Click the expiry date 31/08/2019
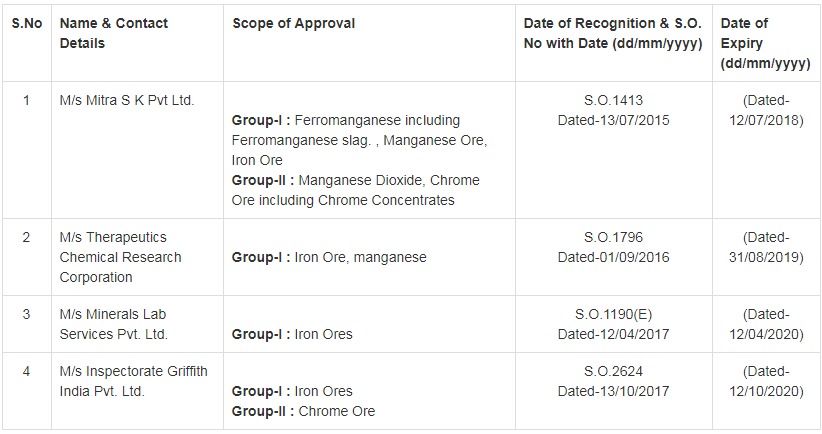 766,257
